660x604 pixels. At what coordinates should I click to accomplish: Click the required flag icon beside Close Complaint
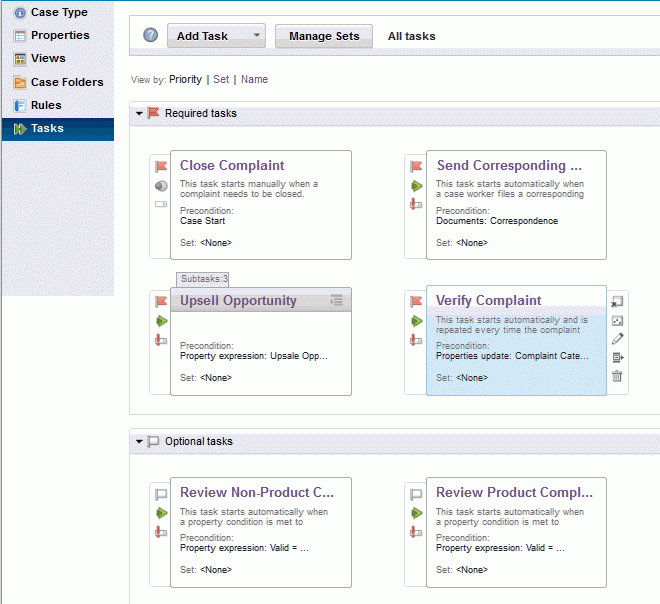pyautogui.click(x=161, y=166)
